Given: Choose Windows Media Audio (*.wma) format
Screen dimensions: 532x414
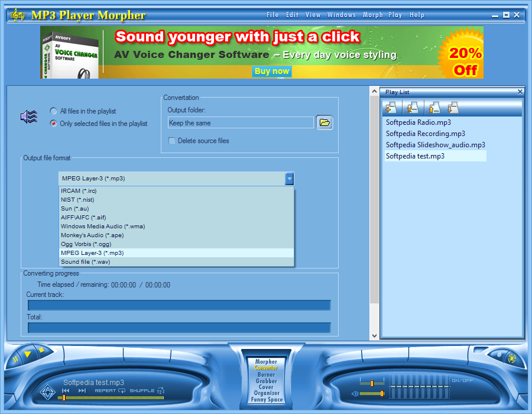Looking at the screenshot, I should (176, 226).
